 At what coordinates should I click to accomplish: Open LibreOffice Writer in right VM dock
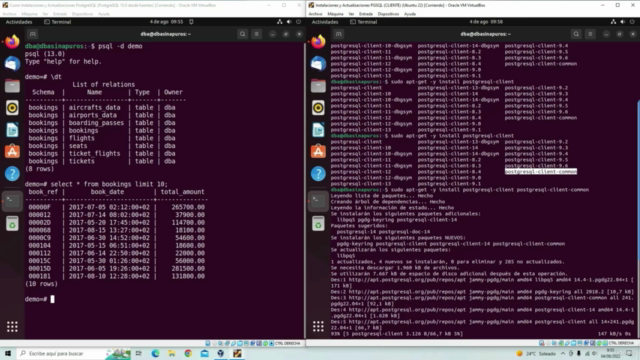[x=318, y=130]
